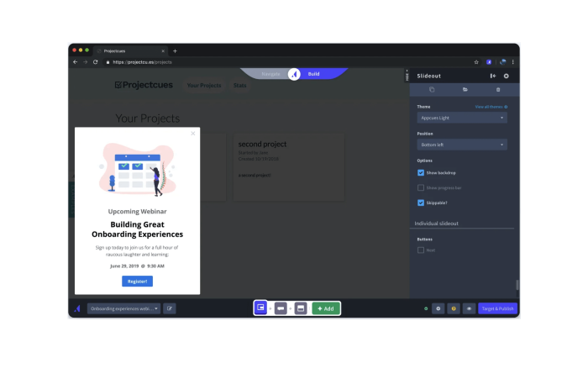
Task: Close the Projectcues browser tab
Action: [x=163, y=50]
